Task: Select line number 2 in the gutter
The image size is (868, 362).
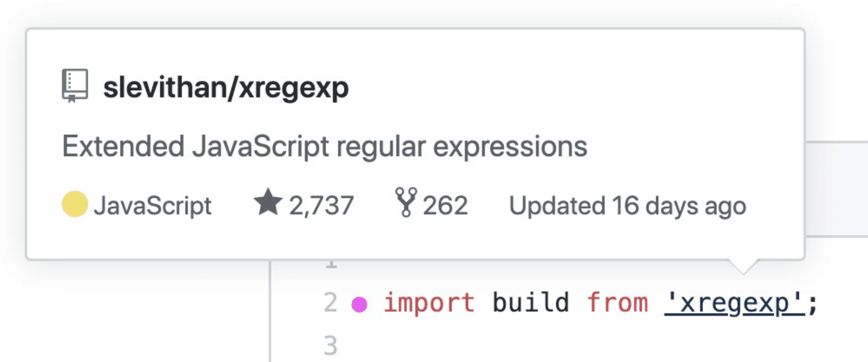Action: tap(331, 303)
